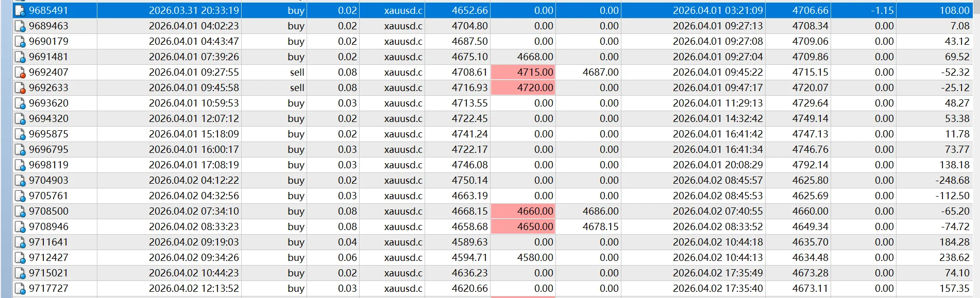Image resolution: width=980 pixels, height=298 pixels.
Task: Select the red stop loss cell 4660.00
Action: coord(523,211)
